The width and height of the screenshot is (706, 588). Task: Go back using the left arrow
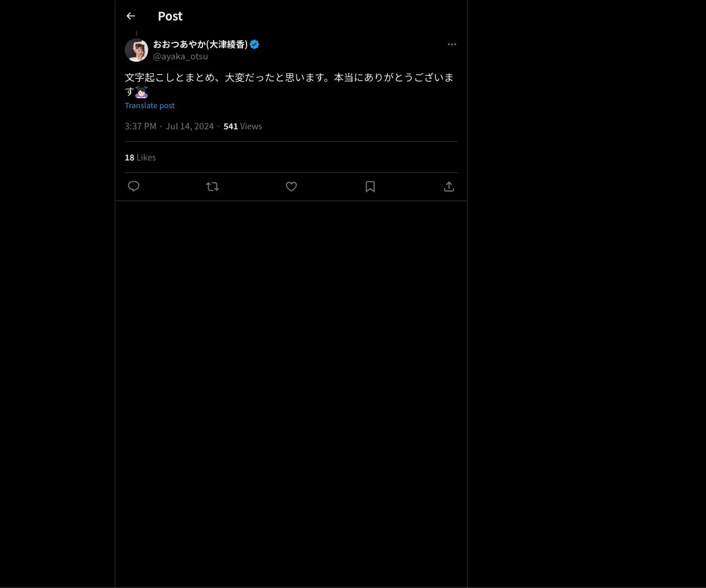[131, 16]
